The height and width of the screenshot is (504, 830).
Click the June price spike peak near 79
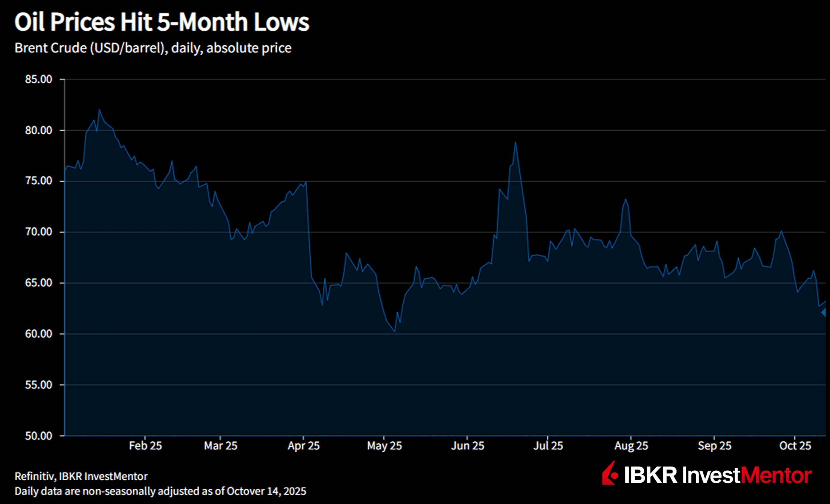tap(516, 143)
